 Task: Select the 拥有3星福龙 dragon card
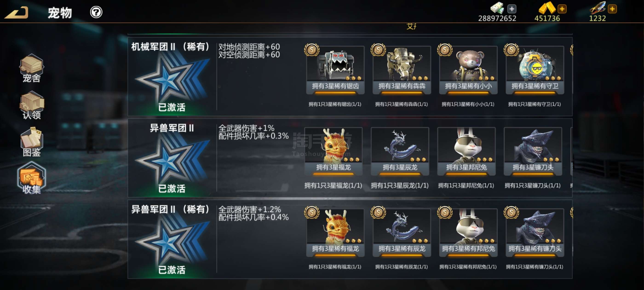[x=333, y=151]
